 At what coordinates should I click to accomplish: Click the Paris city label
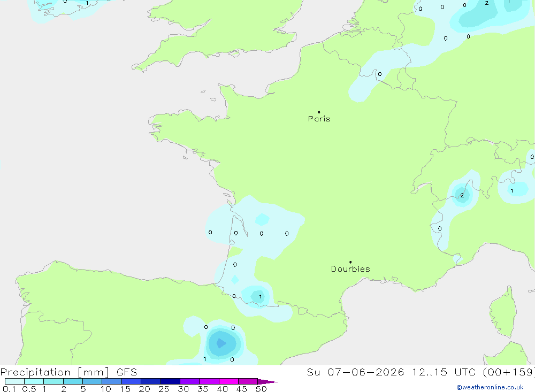pos(319,119)
